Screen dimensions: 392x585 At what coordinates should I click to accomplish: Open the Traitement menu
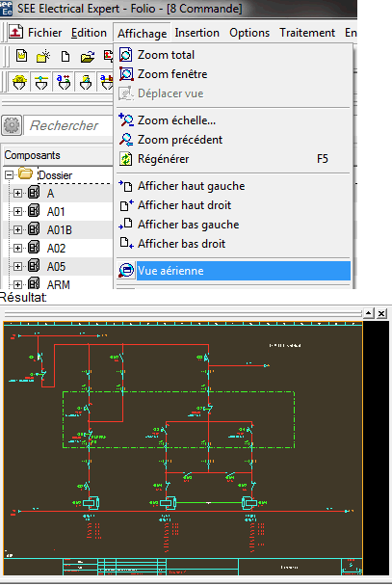click(x=307, y=33)
